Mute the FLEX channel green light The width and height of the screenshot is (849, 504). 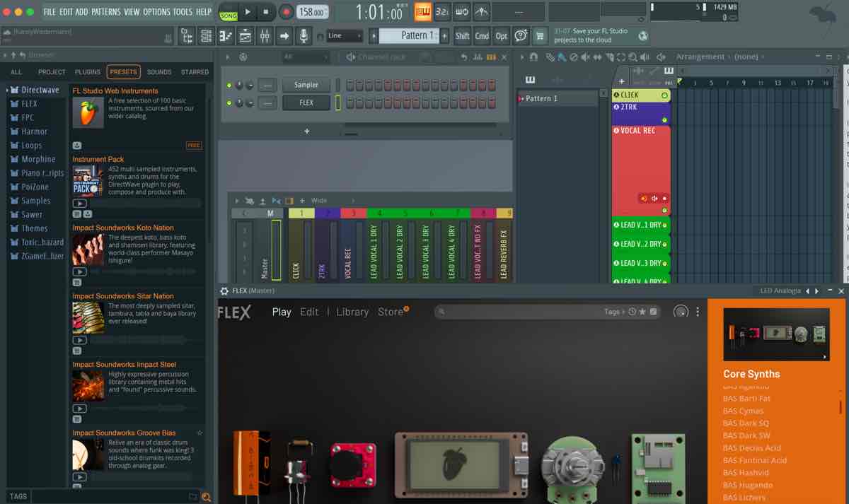coord(229,102)
